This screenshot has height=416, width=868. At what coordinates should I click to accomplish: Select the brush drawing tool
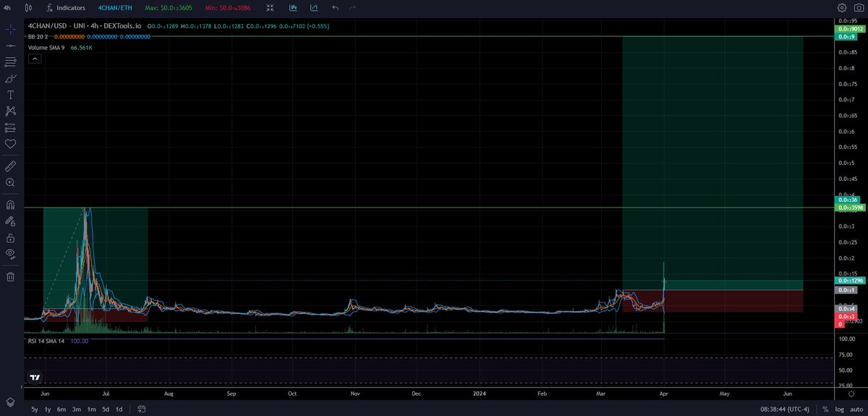10,78
